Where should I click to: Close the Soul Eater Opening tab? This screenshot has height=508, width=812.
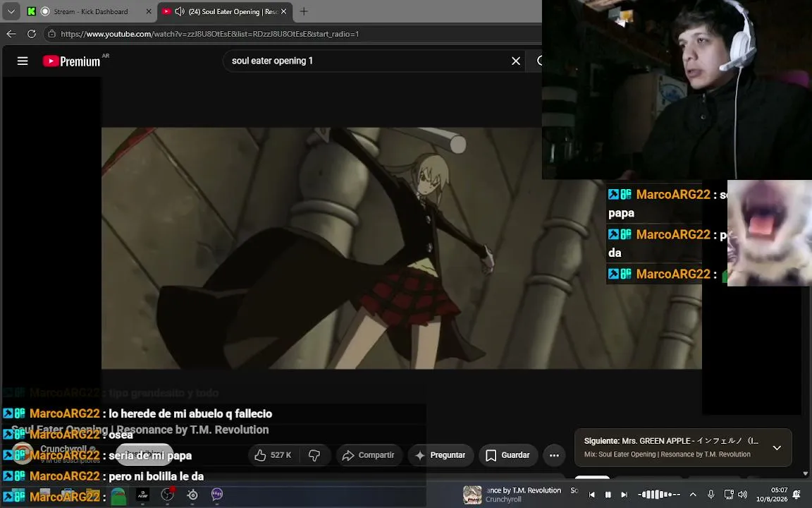tap(283, 11)
